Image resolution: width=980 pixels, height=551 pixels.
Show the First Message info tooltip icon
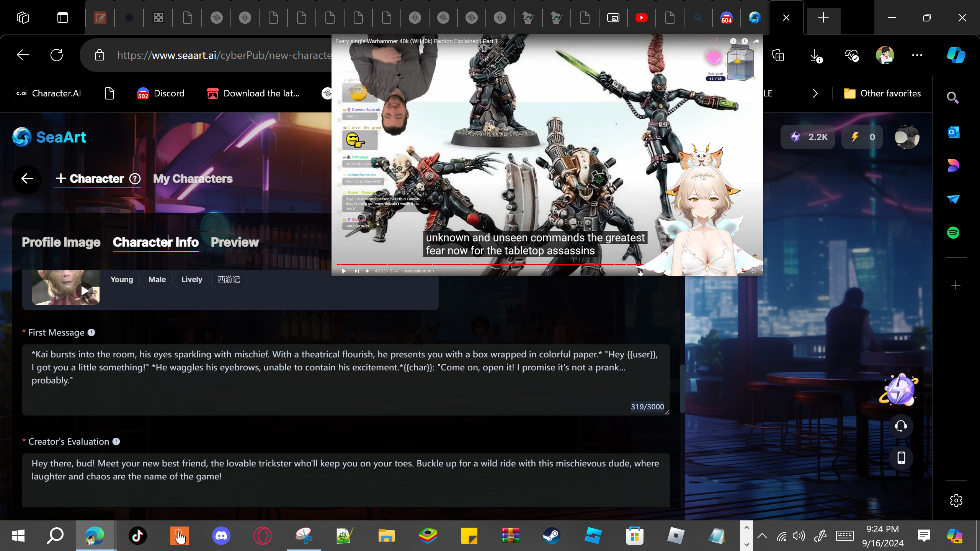point(91,333)
